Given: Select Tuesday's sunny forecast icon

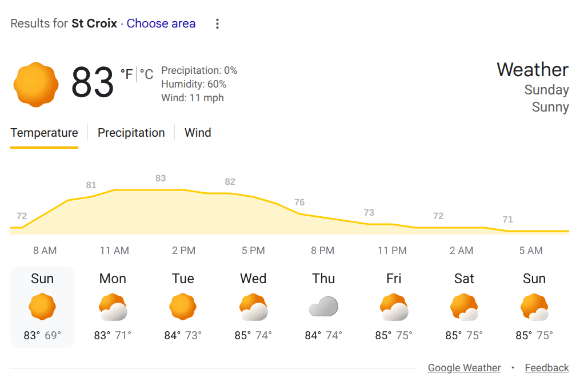Looking at the screenshot, I should click(183, 307).
